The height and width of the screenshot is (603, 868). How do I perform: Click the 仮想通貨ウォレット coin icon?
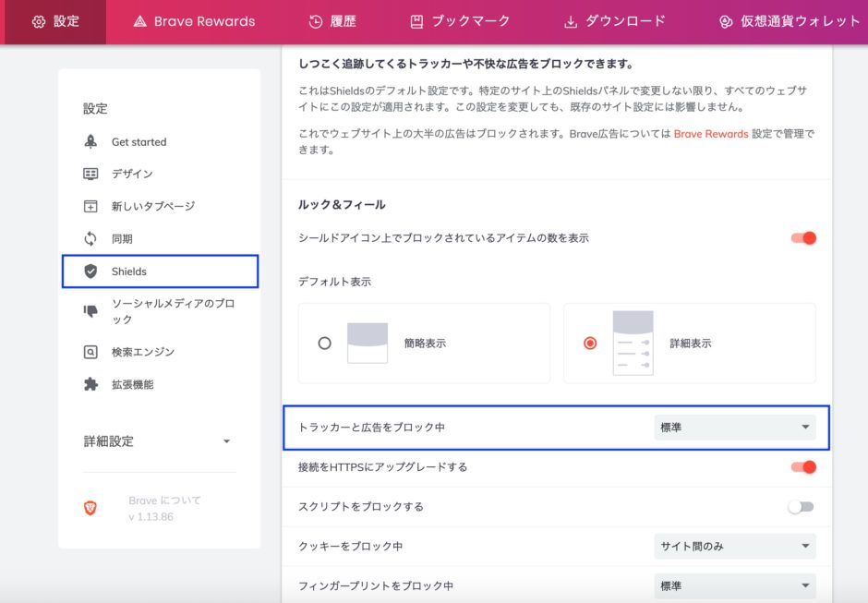point(728,19)
